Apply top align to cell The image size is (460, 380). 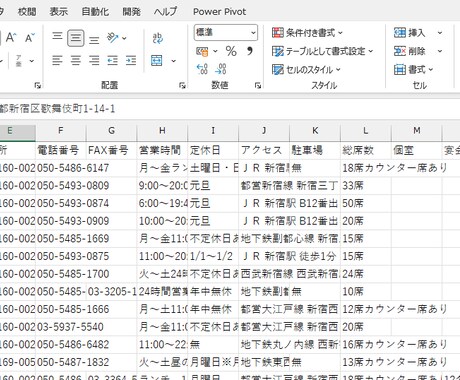(57, 36)
